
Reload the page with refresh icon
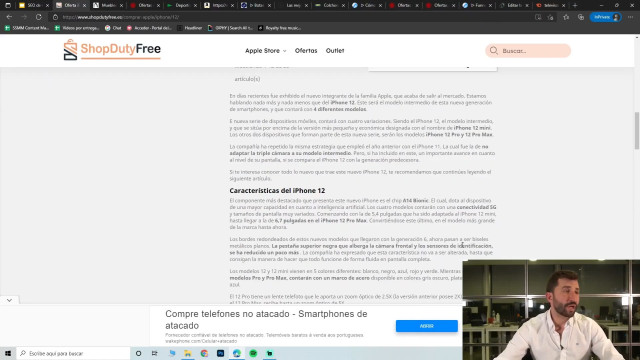click(38, 17)
